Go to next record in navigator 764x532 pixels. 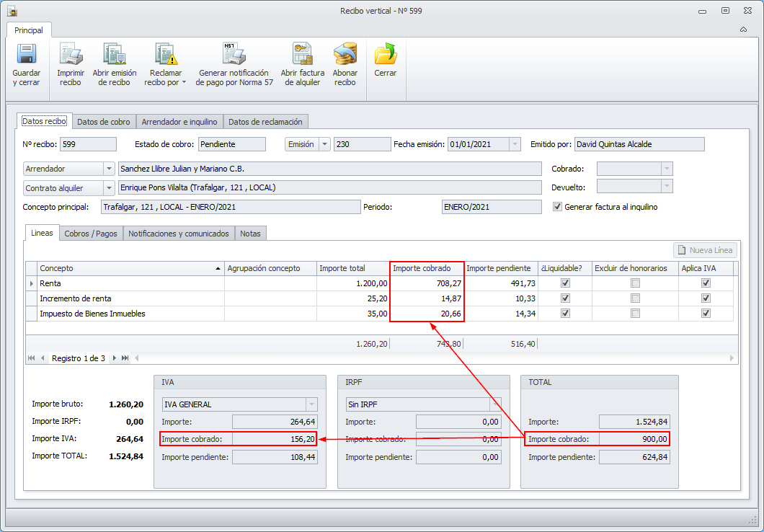point(114,358)
